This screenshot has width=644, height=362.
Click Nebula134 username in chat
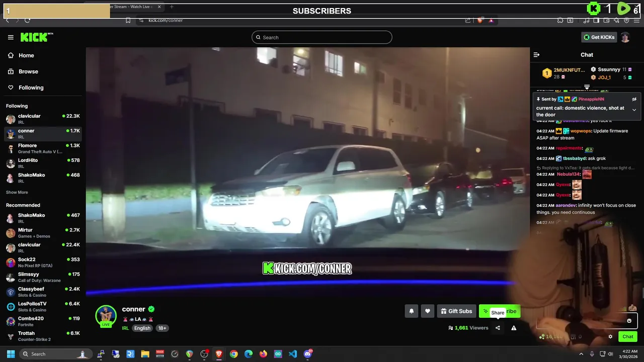(568, 174)
